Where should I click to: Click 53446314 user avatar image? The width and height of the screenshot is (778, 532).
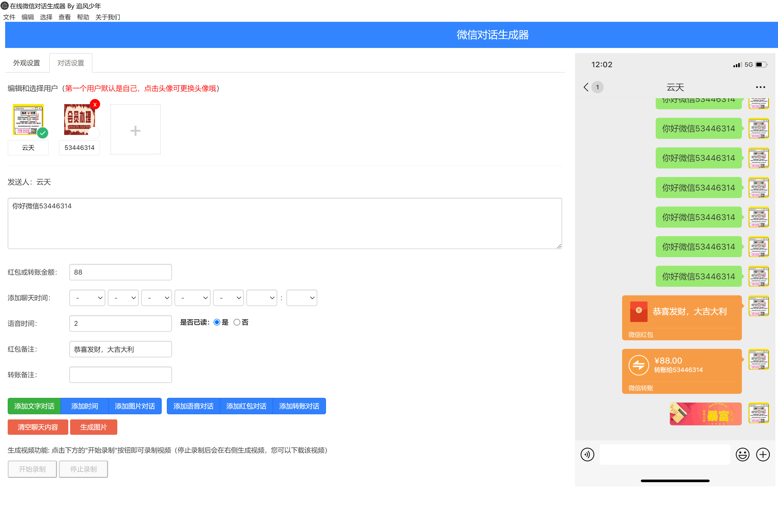79,120
